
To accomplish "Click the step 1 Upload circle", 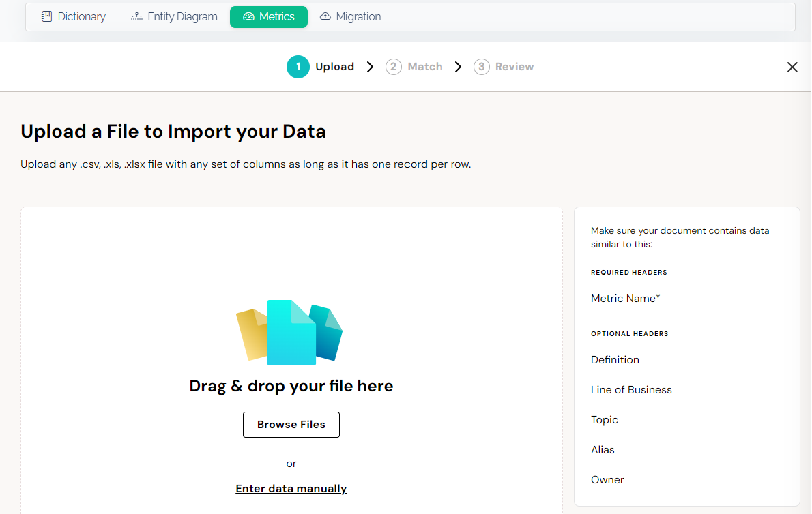I will (298, 66).
